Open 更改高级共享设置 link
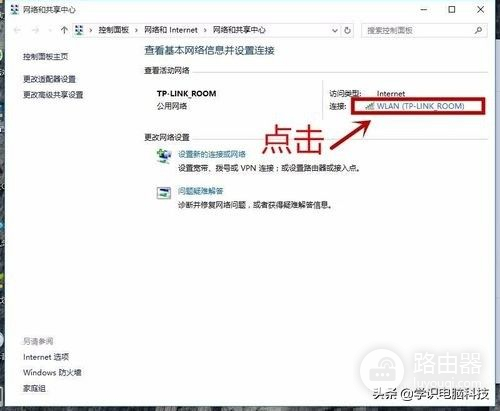Viewport: 500px width, 411px height. click(53, 95)
